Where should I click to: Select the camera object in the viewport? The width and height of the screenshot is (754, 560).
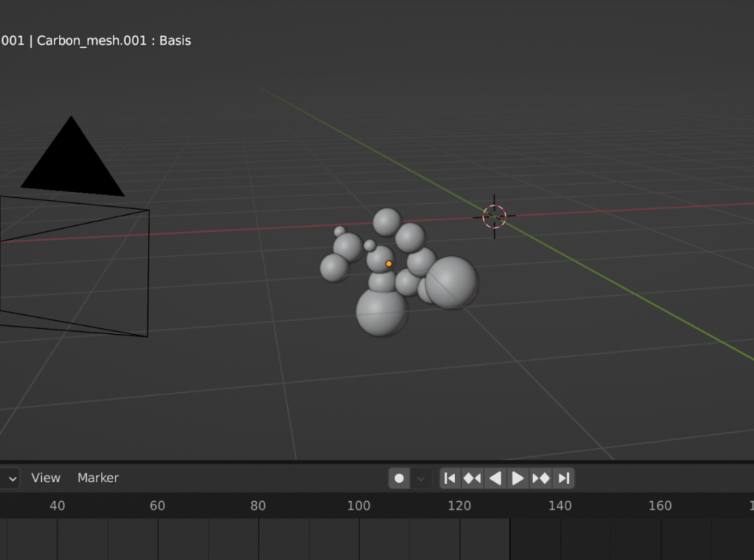point(74,226)
